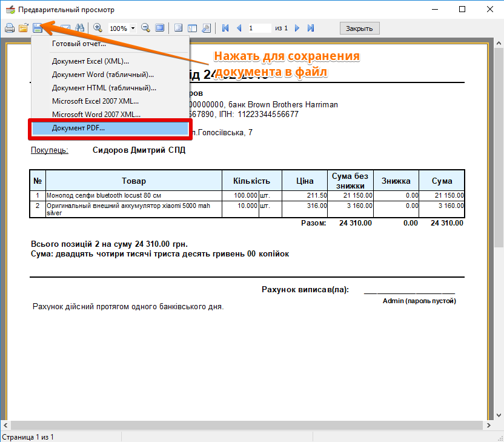
Task: Click the Print icon in the toolbar
Action: 10,28
